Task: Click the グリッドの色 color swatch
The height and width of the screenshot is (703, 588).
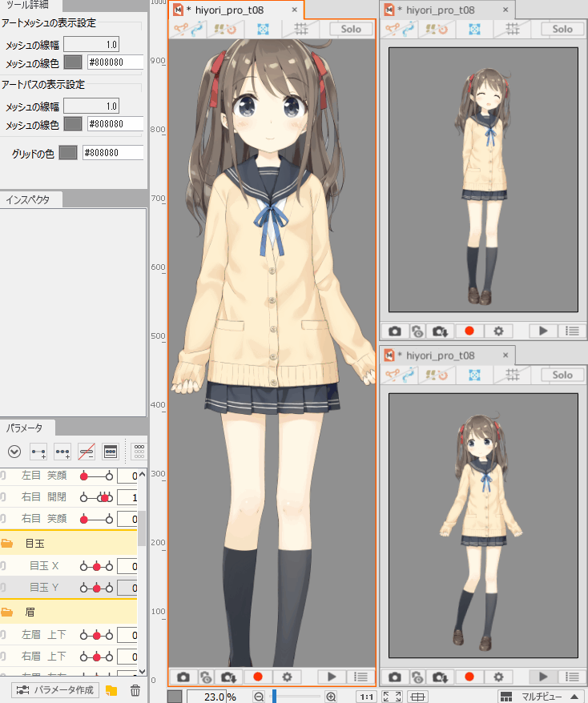Action: point(68,153)
